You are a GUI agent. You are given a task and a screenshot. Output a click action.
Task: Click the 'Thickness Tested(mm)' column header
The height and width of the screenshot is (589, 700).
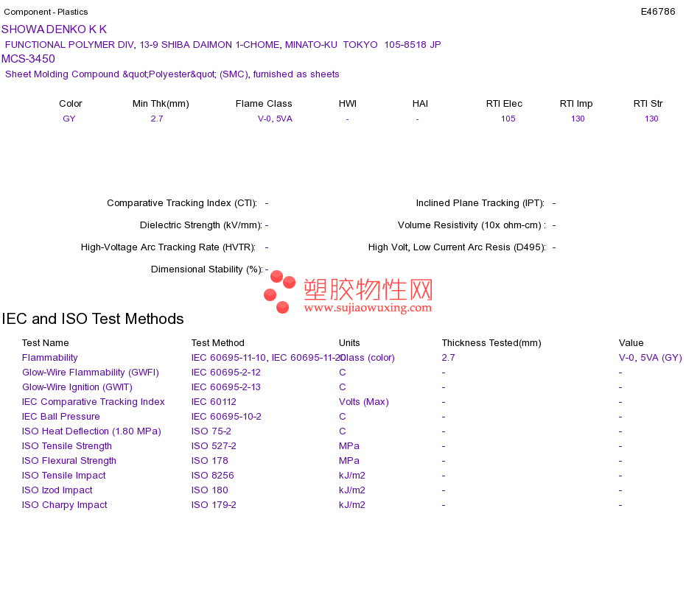click(491, 343)
